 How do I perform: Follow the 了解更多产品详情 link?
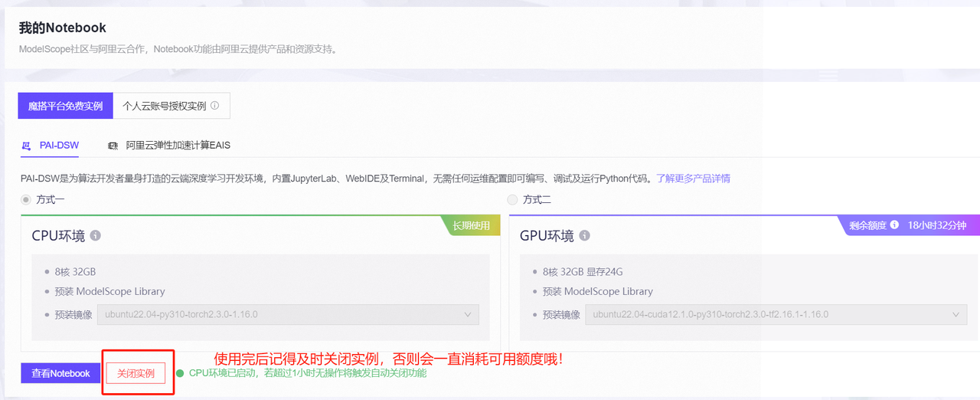click(x=693, y=179)
